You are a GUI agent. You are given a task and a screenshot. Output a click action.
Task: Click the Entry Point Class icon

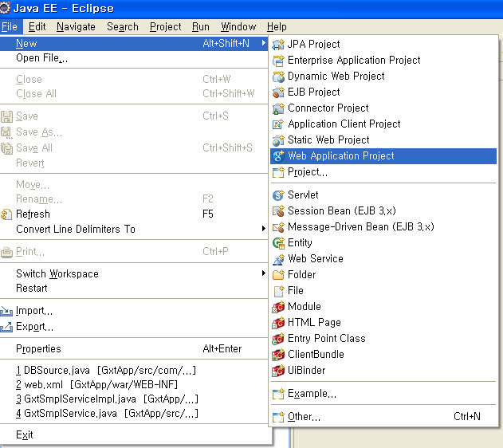click(x=278, y=339)
